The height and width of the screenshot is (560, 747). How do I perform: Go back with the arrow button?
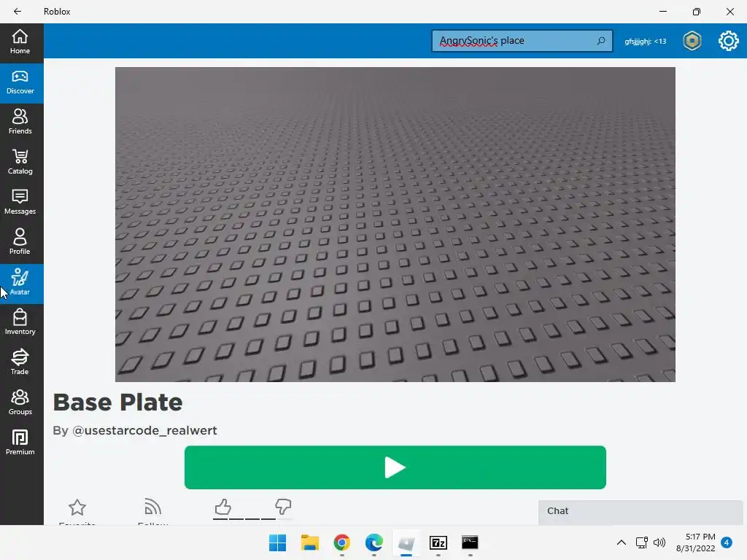tap(18, 12)
